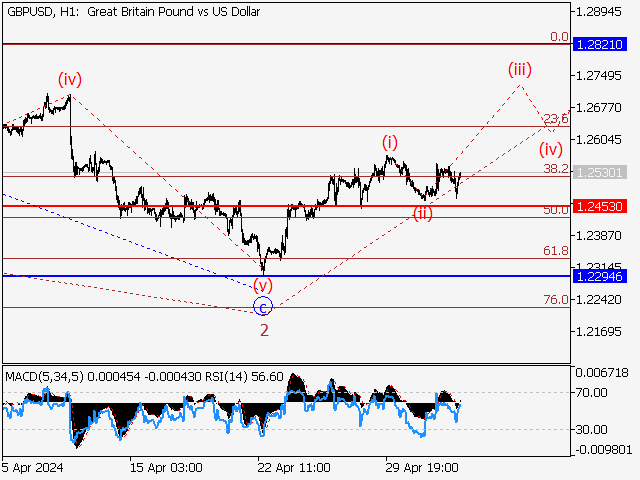This screenshot has width=640, height=480.
Task: Select the red wave (v) label
Action: tap(263, 285)
